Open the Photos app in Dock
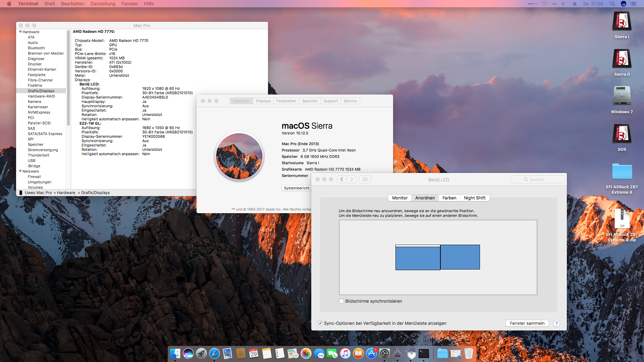The width and height of the screenshot is (644, 362). [306, 353]
